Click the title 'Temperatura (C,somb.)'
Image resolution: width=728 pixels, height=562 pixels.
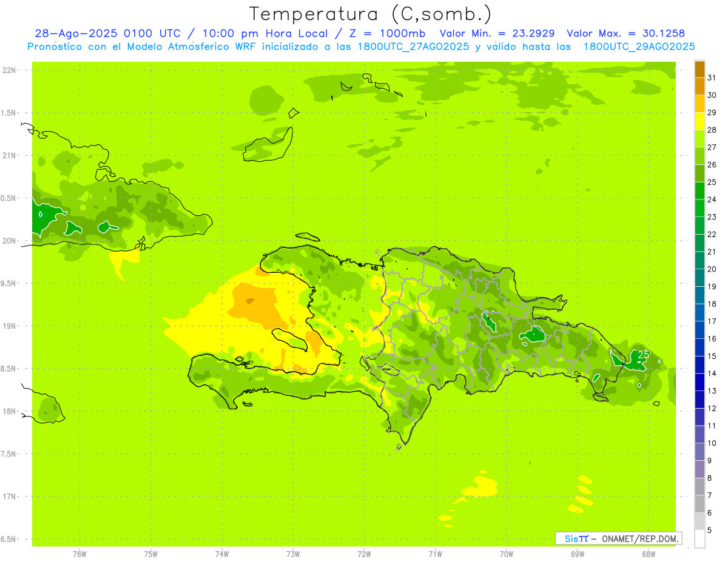point(371,14)
